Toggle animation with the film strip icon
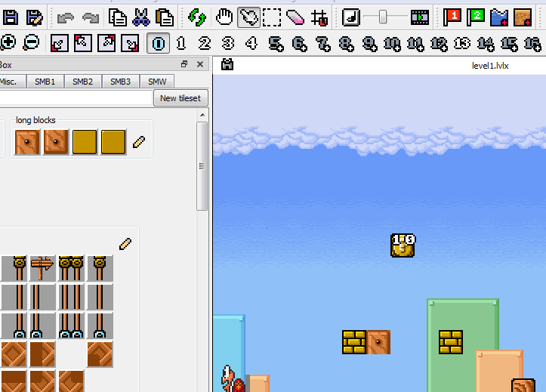 (420, 17)
